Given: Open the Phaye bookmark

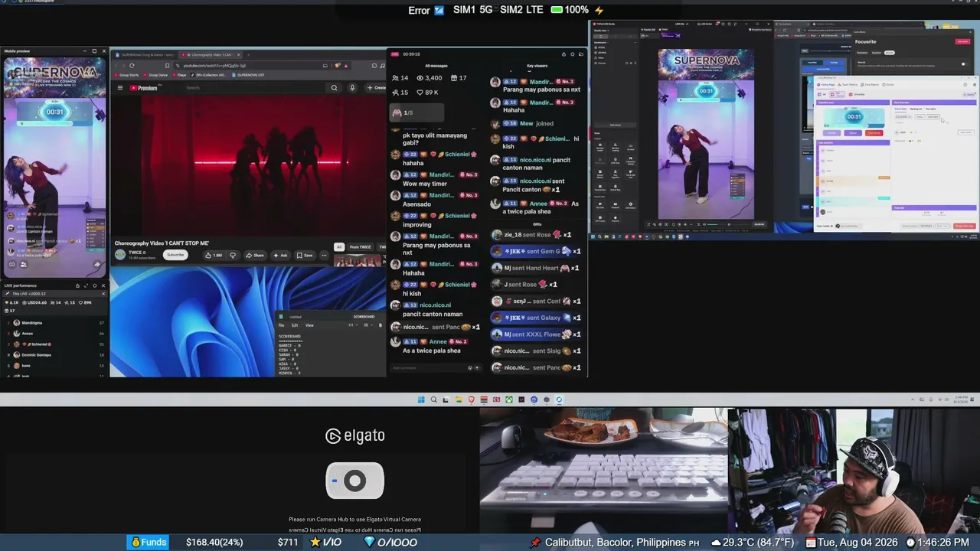Looking at the screenshot, I should [181, 75].
